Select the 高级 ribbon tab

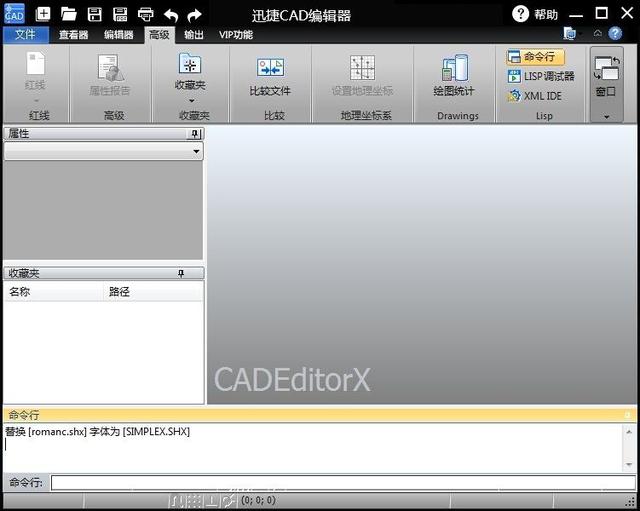(160, 35)
